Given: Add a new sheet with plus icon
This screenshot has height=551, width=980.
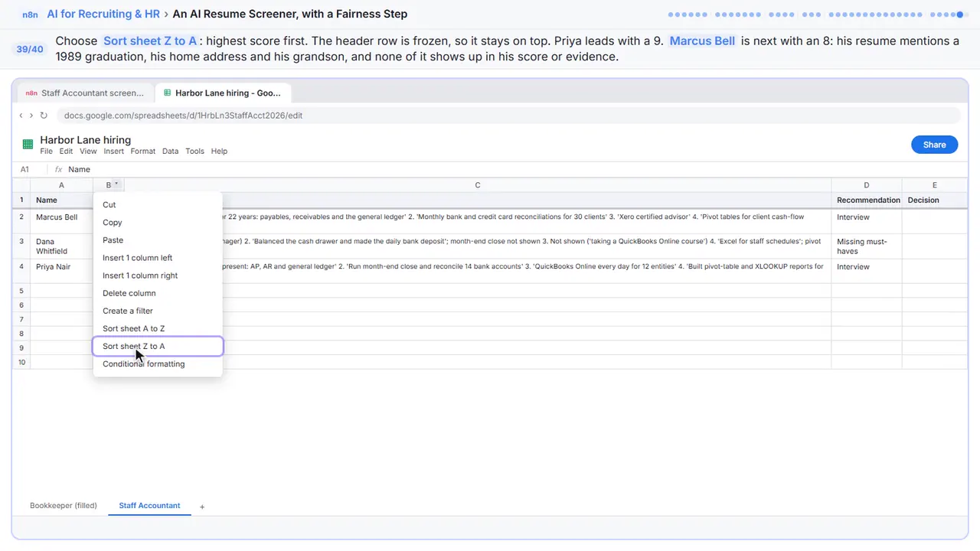Looking at the screenshot, I should [x=202, y=507].
